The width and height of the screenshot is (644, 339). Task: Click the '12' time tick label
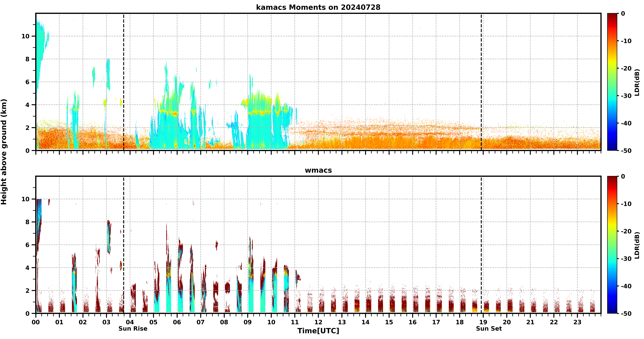pyautogui.click(x=318, y=322)
